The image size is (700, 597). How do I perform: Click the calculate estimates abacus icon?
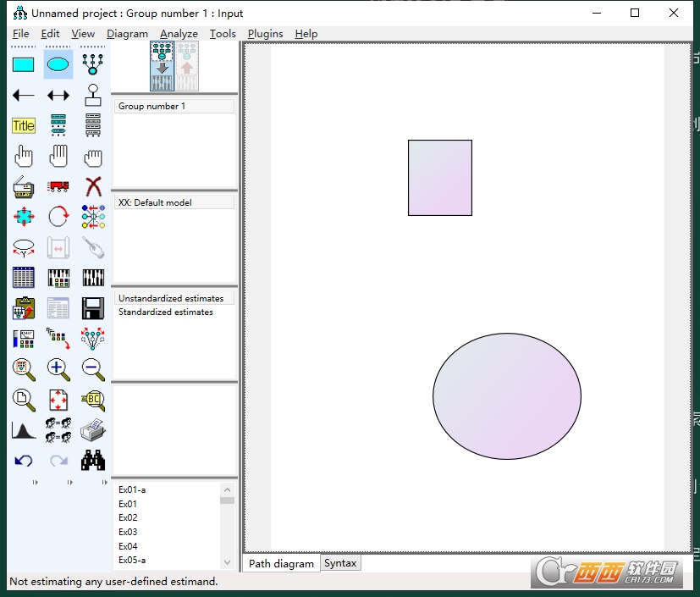coord(93,278)
